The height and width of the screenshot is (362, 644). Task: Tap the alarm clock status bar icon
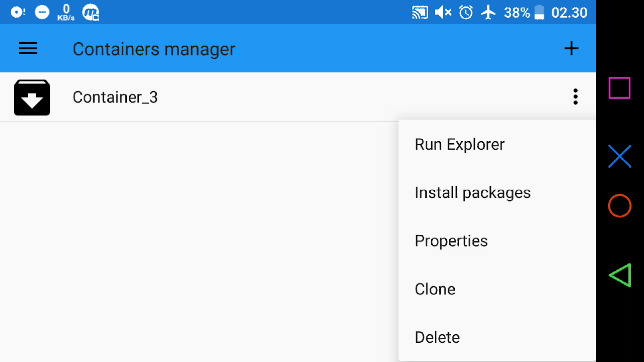pyautogui.click(x=465, y=12)
